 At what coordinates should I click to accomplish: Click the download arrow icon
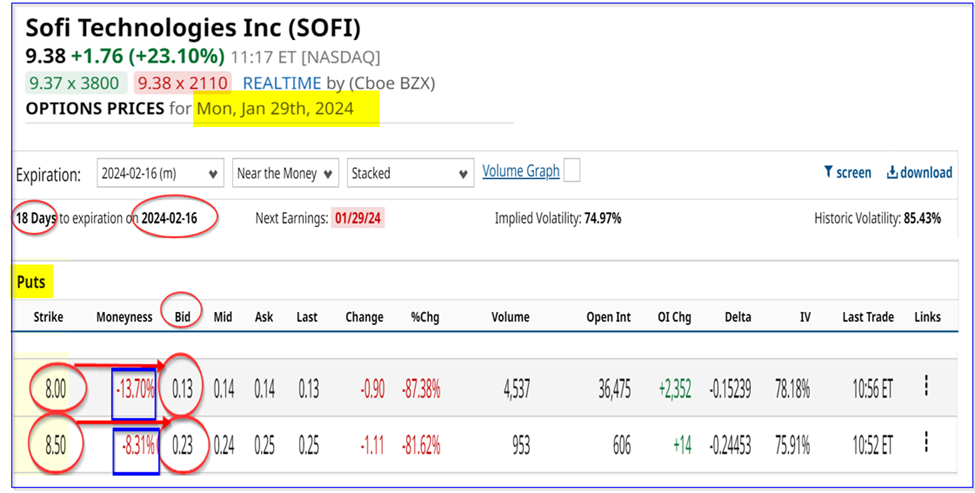[x=892, y=173]
